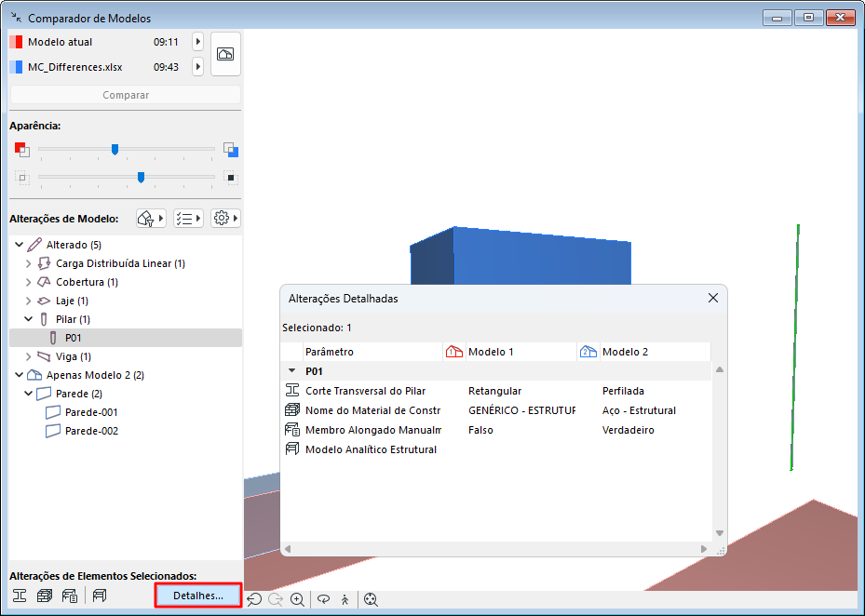Collapse the Alterado (5) group
The image size is (865, 616).
(x=20, y=245)
